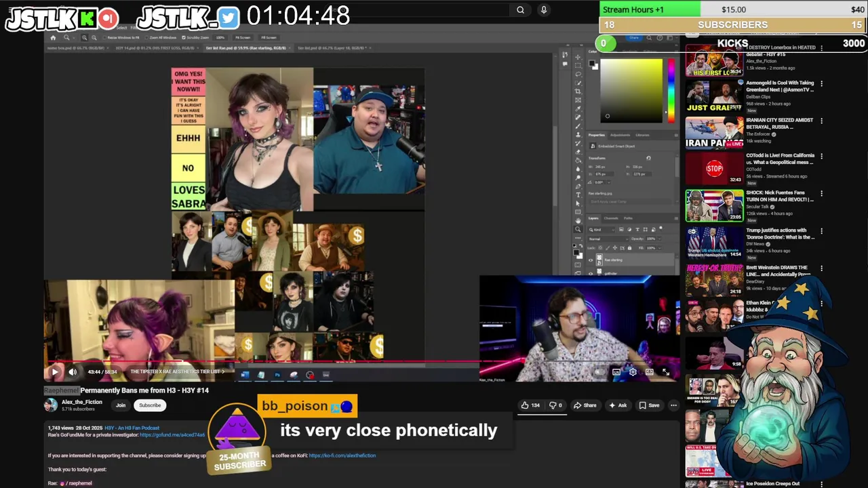Image resolution: width=868 pixels, height=488 pixels.
Task: Select the Crop tool
Action: [578, 91]
